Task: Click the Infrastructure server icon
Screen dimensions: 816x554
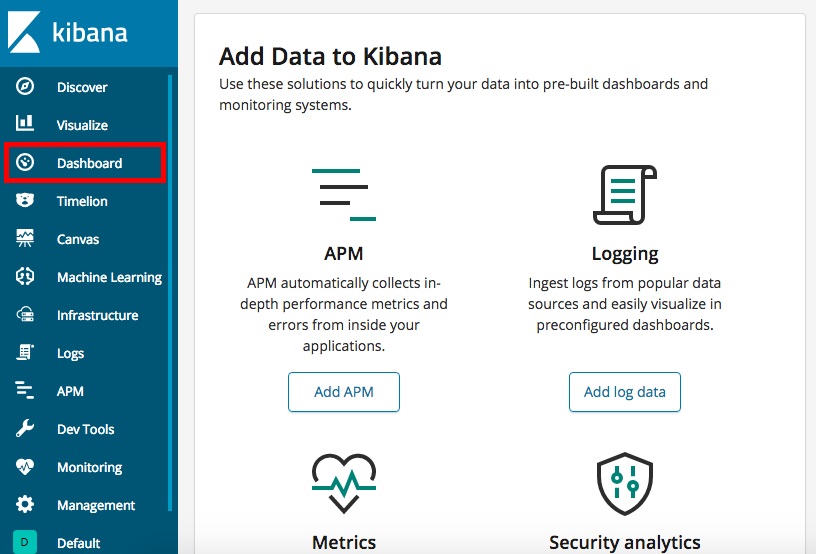Action: [x=24, y=314]
